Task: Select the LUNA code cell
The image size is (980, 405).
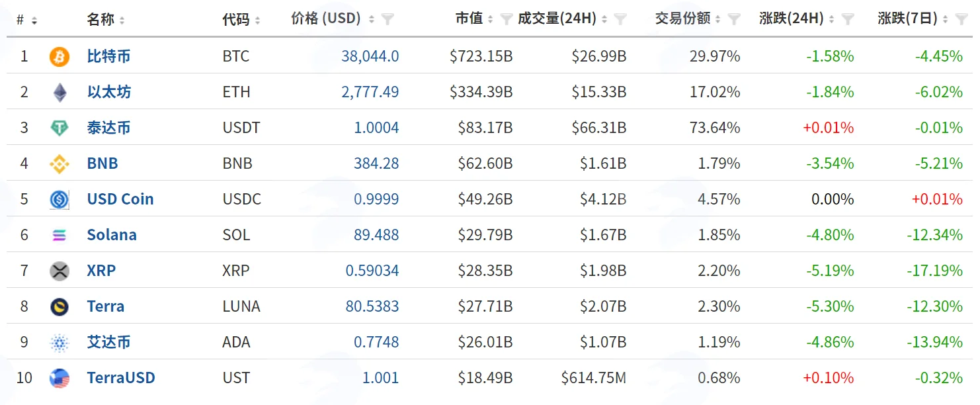Action: click(x=241, y=306)
